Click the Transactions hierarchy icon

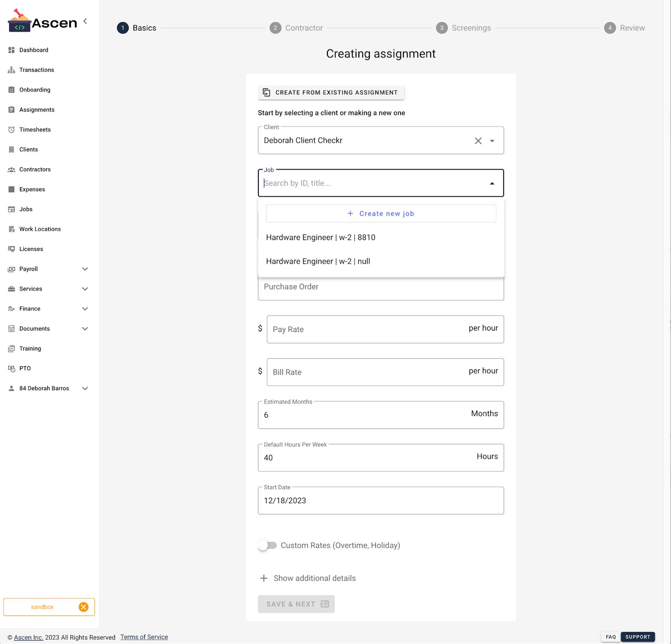(11, 70)
